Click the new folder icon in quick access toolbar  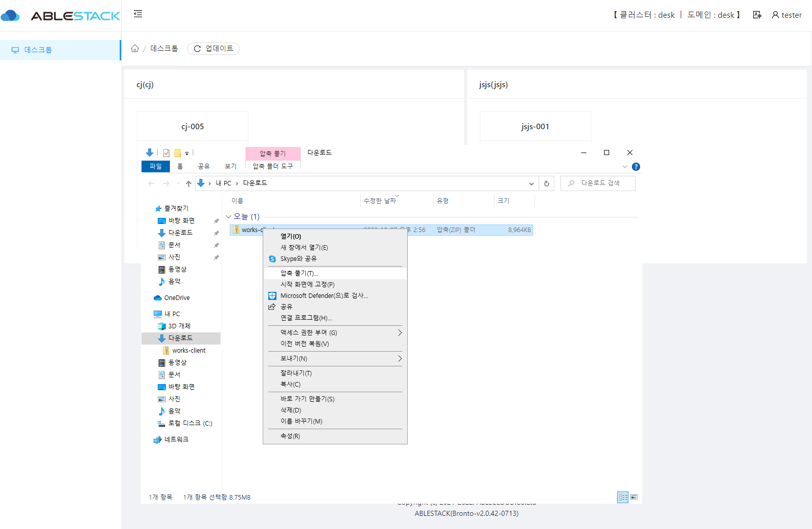pyautogui.click(x=178, y=153)
